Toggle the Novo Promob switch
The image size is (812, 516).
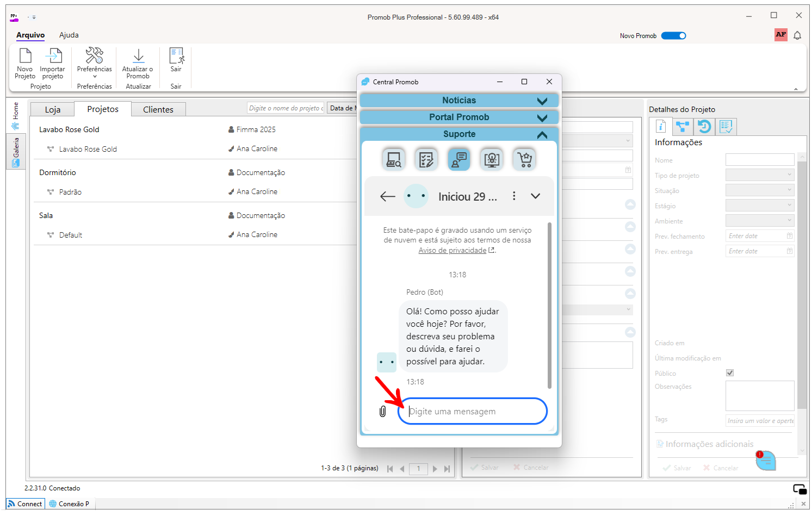pos(673,36)
